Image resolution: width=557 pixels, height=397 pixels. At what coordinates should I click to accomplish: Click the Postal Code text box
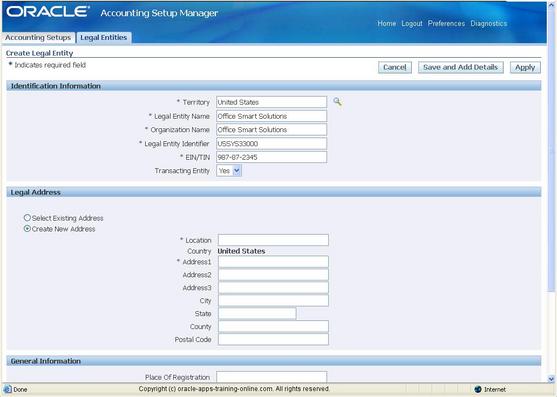pos(273,339)
